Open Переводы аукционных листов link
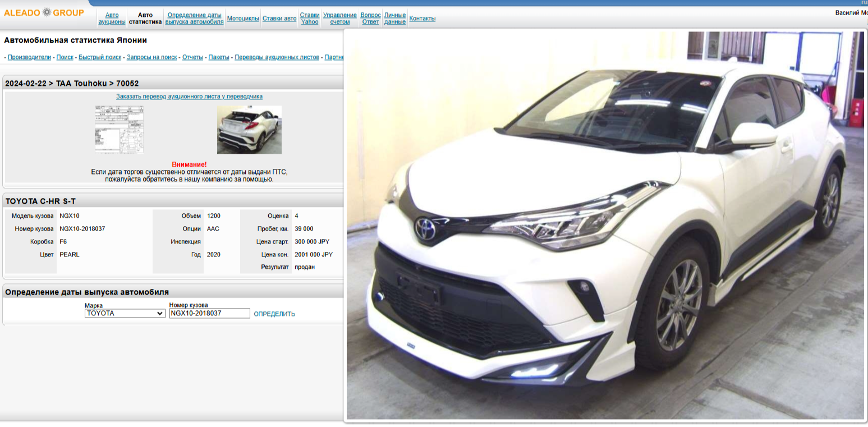868x427 pixels. click(x=277, y=57)
